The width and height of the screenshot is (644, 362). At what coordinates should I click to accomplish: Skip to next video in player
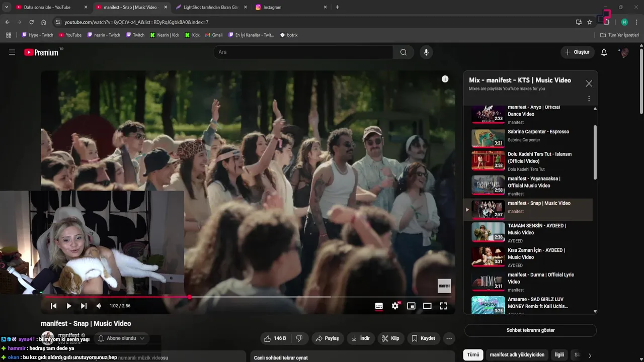coord(84,306)
